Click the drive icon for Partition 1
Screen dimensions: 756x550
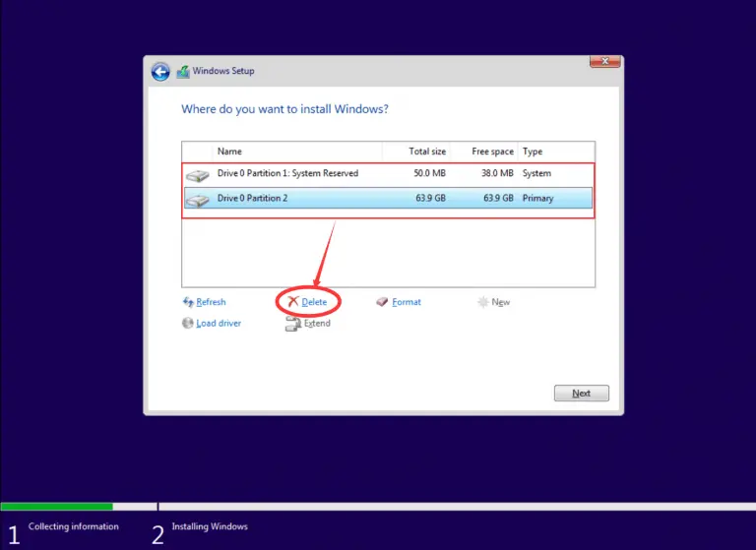tap(197, 175)
